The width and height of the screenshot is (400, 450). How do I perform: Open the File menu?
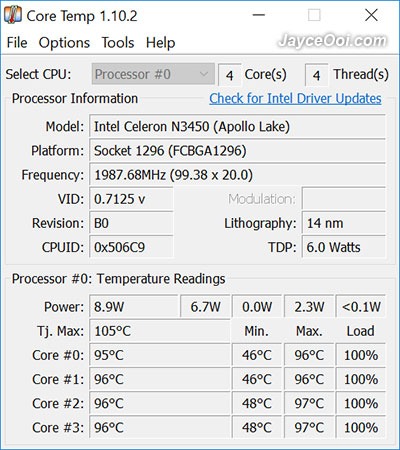(17, 43)
